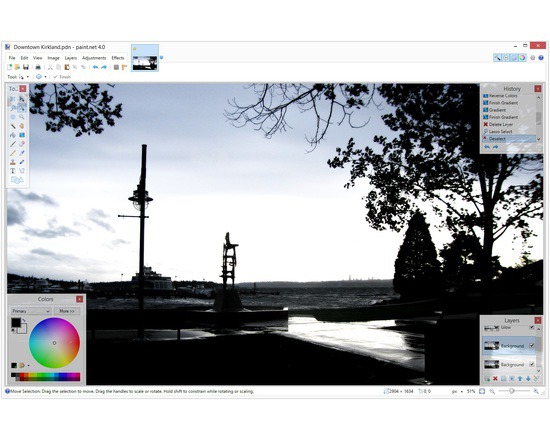Image resolution: width=550 pixels, height=440 pixels.
Task: Select the Pan hand tool
Action: [x=22, y=126]
